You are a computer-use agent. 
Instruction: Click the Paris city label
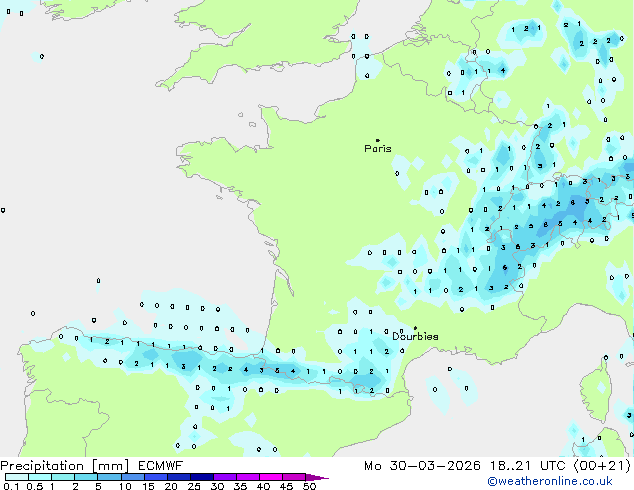tap(378, 149)
